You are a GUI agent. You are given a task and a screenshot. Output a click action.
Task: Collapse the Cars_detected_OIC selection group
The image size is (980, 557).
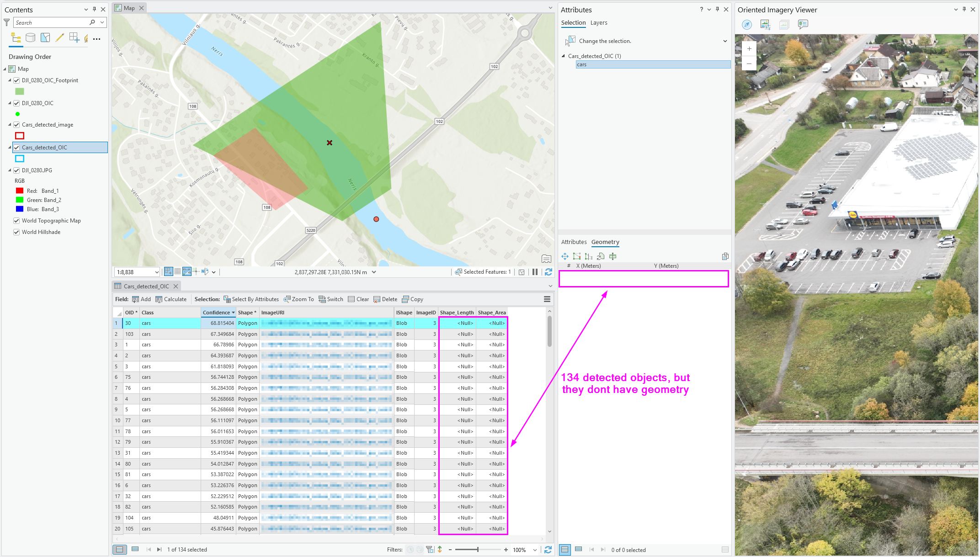[563, 56]
